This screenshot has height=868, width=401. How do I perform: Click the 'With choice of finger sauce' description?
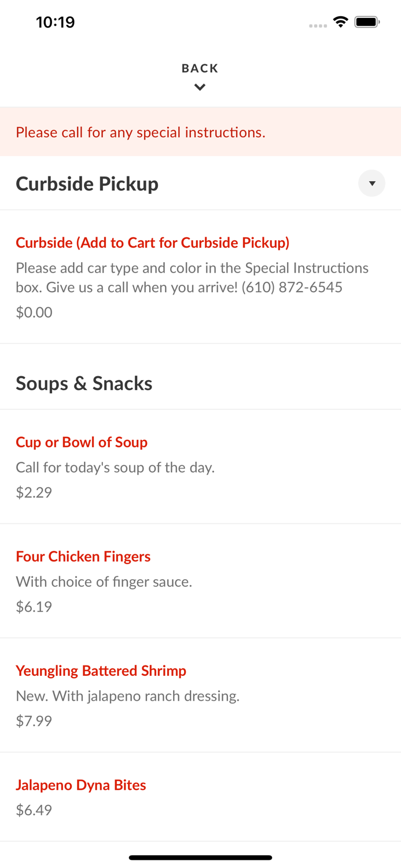(x=104, y=582)
